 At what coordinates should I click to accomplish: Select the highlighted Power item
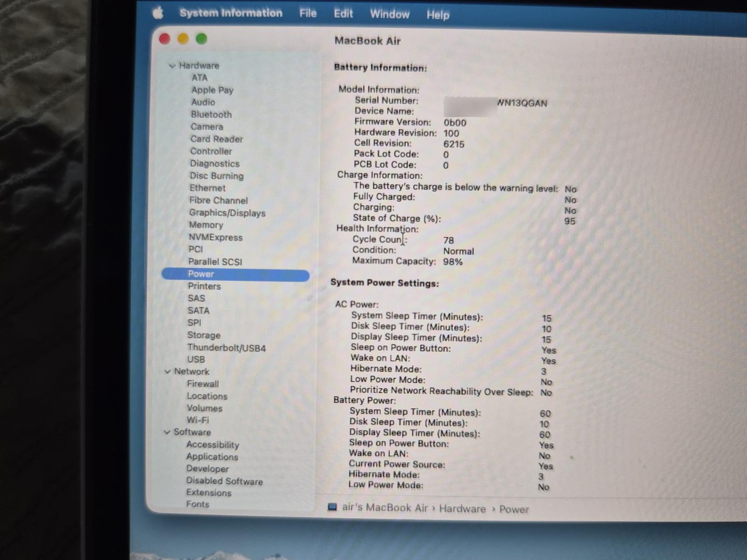click(236, 274)
